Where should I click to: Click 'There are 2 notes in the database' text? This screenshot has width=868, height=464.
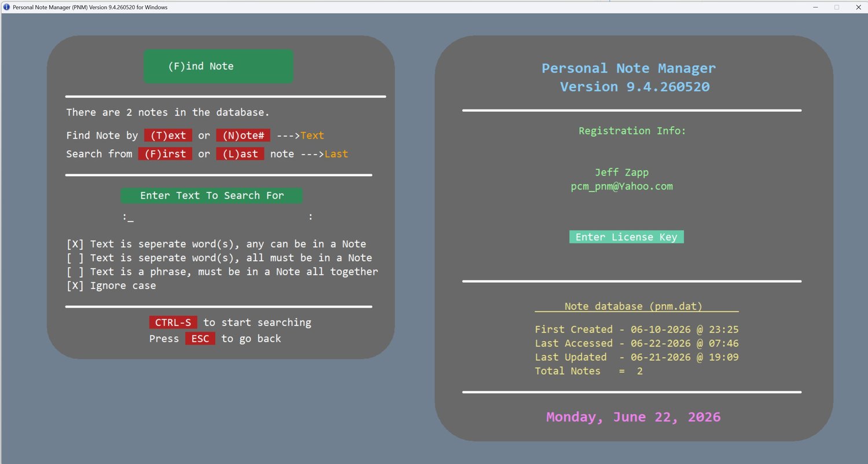coord(168,112)
